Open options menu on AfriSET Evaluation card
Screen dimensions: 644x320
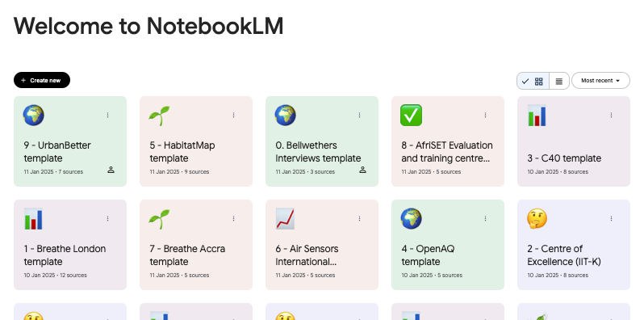[x=485, y=116]
